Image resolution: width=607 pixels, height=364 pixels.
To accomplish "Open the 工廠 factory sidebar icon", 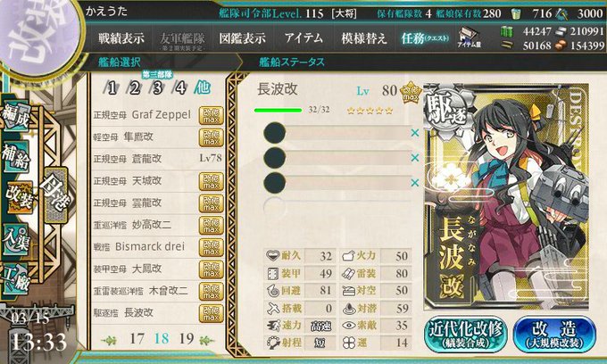I will tap(16, 279).
